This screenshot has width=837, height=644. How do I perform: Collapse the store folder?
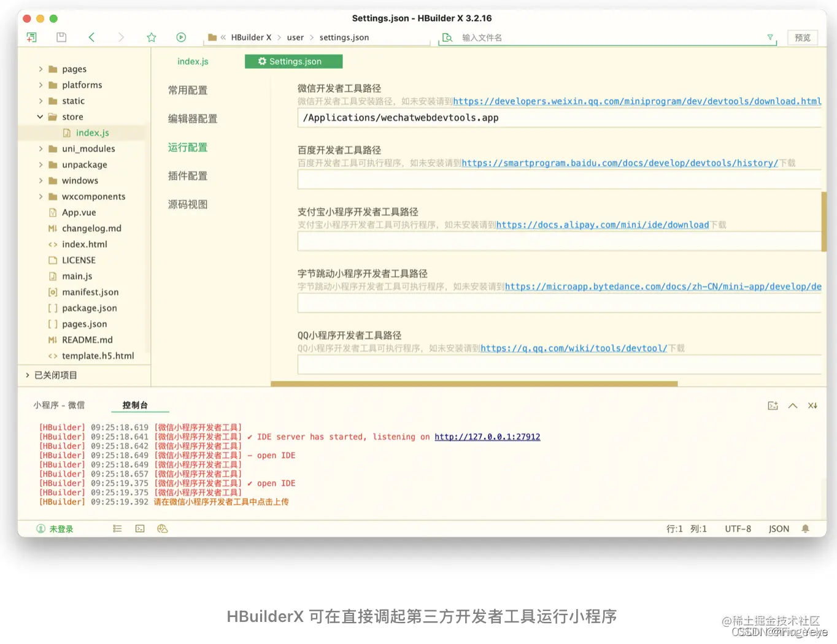[x=40, y=117]
